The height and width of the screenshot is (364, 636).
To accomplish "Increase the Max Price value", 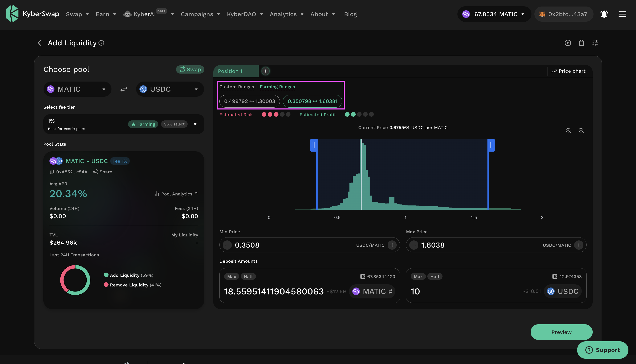I will point(579,245).
